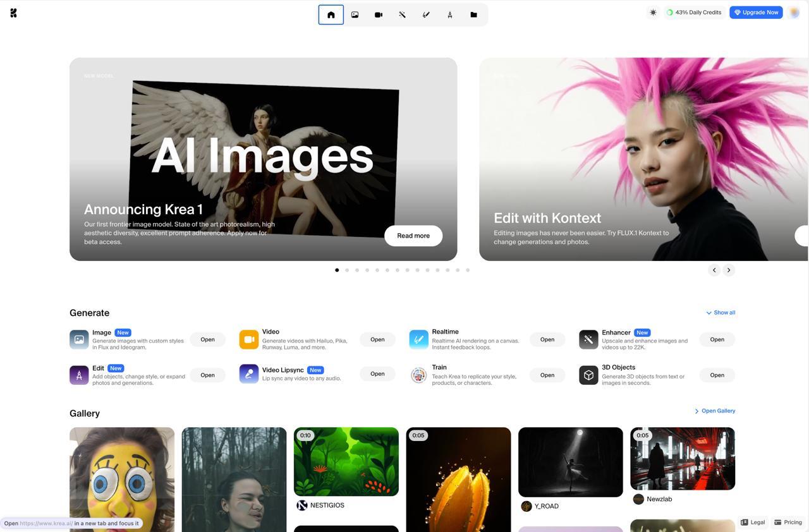Click the Train tool icon
The image size is (809, 532).
click(x=418, y=375)
